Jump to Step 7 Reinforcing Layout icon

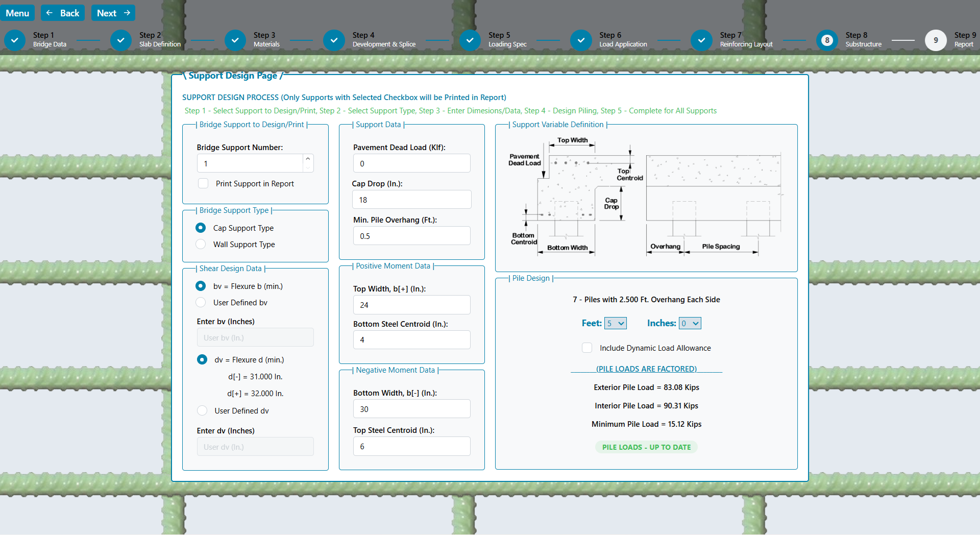[x=701, y=40]
